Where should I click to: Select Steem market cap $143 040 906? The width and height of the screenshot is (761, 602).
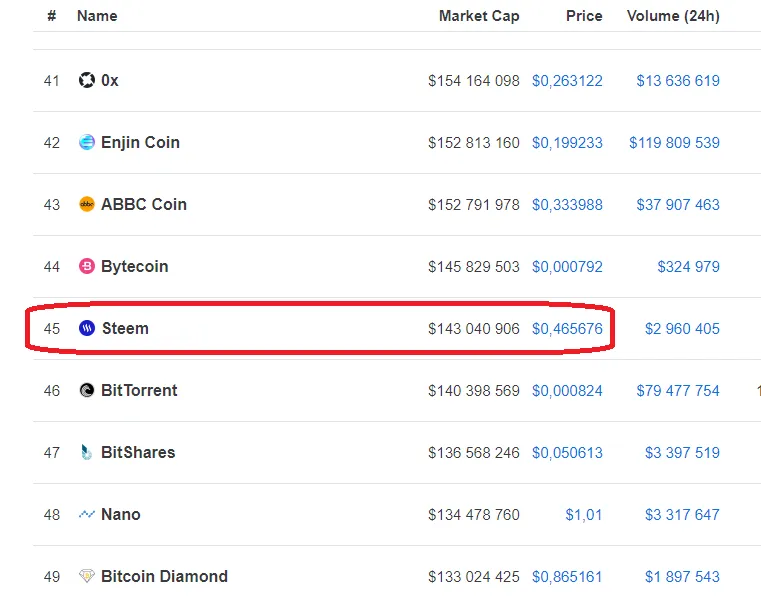pyautogui.click(x=474, y=329)
